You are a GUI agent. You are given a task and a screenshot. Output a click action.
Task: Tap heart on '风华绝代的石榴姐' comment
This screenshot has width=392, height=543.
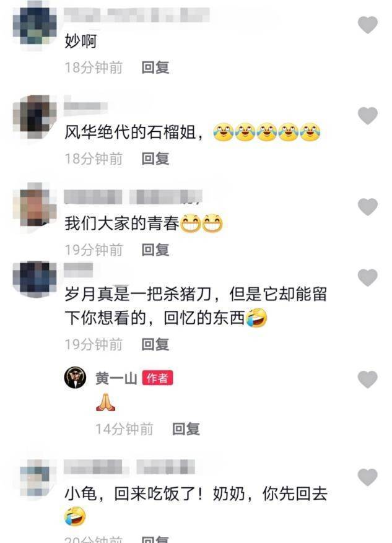point(367,116)
